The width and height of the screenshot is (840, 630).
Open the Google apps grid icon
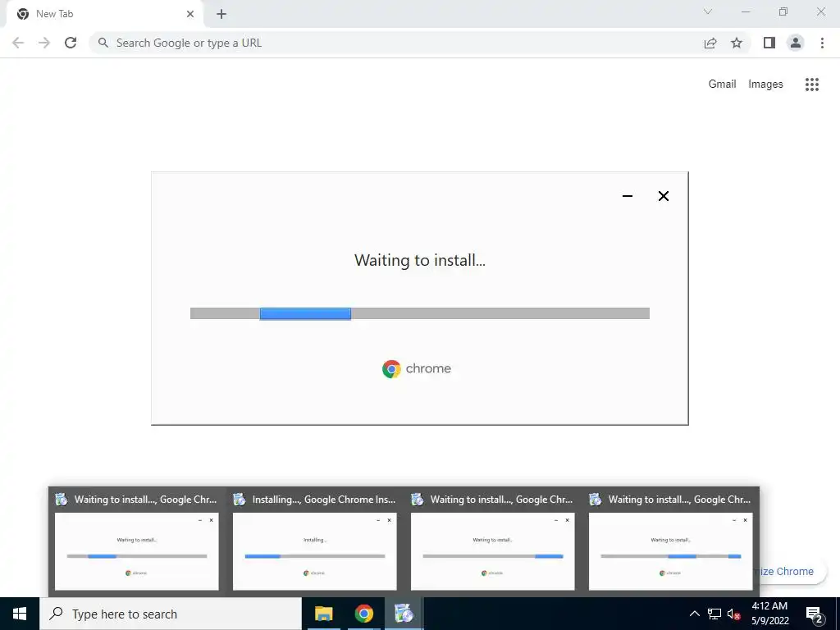click(811, 84)
